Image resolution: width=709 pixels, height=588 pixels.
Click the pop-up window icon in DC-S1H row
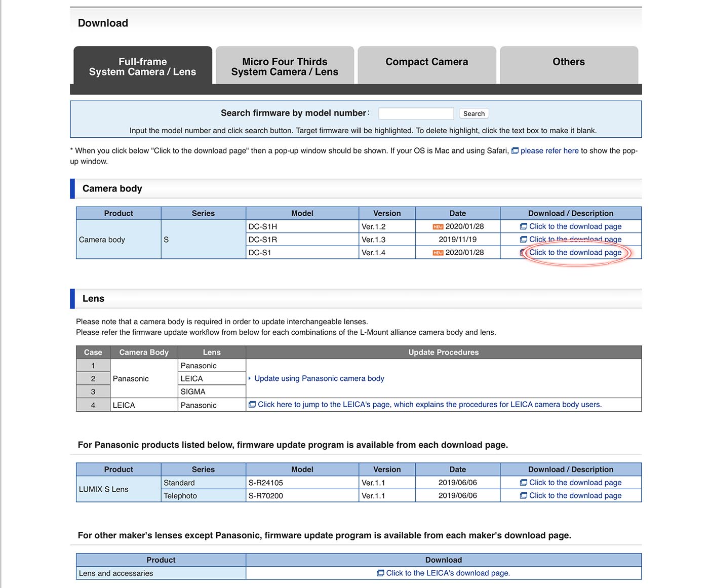[x=524, y=226]
